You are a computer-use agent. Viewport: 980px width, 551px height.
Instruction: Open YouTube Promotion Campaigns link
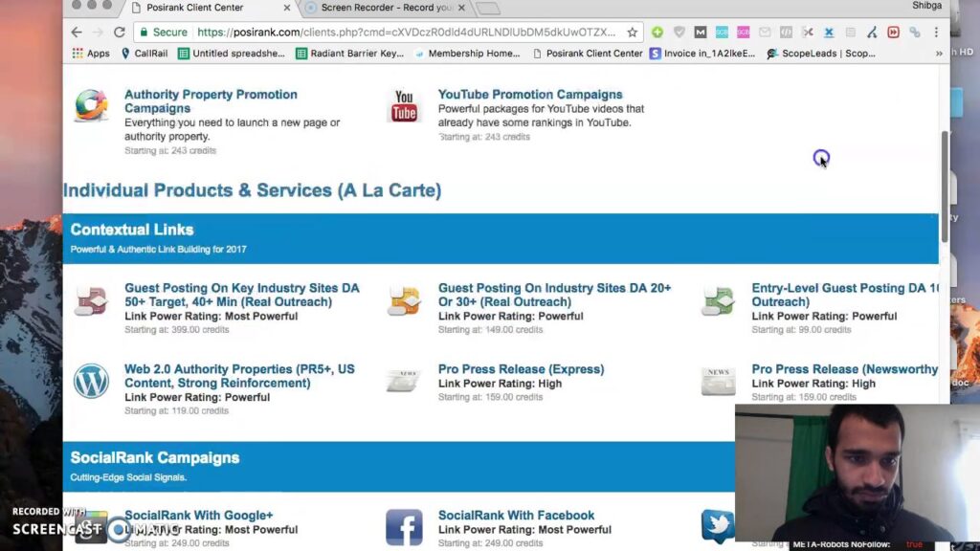[x=530, y=95]
